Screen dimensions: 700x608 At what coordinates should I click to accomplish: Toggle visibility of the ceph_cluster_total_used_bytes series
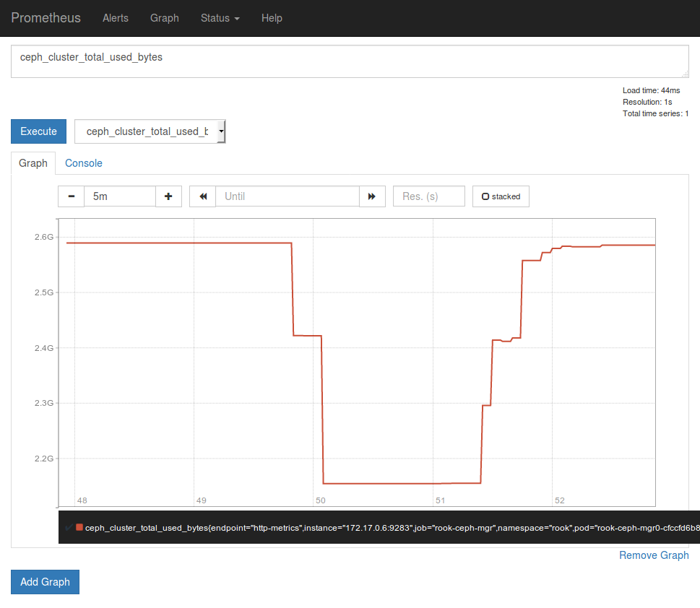tap(67, 528)
